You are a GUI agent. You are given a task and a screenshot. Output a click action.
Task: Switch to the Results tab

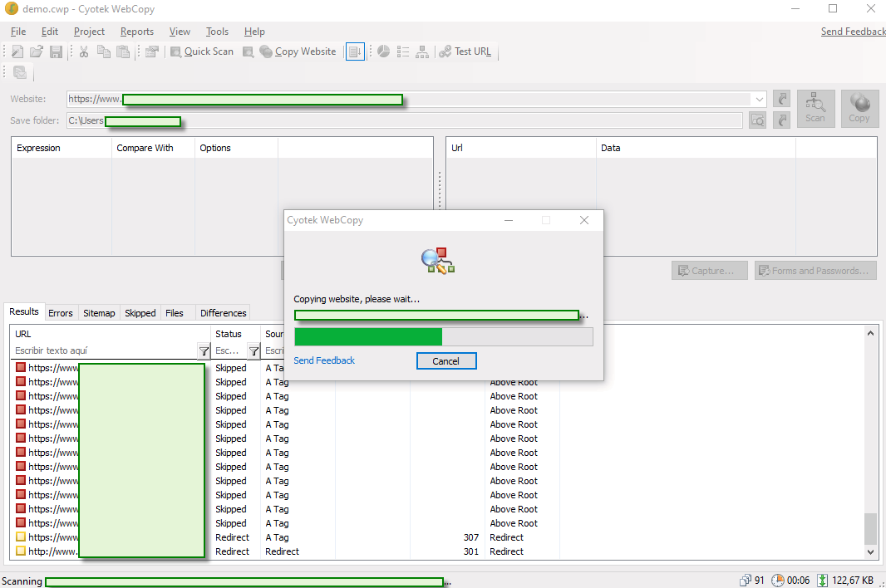click(24, 311)
